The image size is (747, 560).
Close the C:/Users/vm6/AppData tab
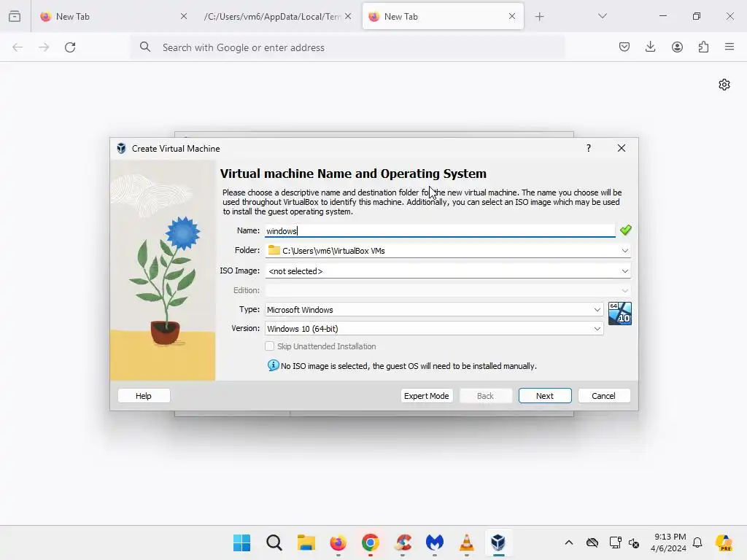tap(348, 16)
